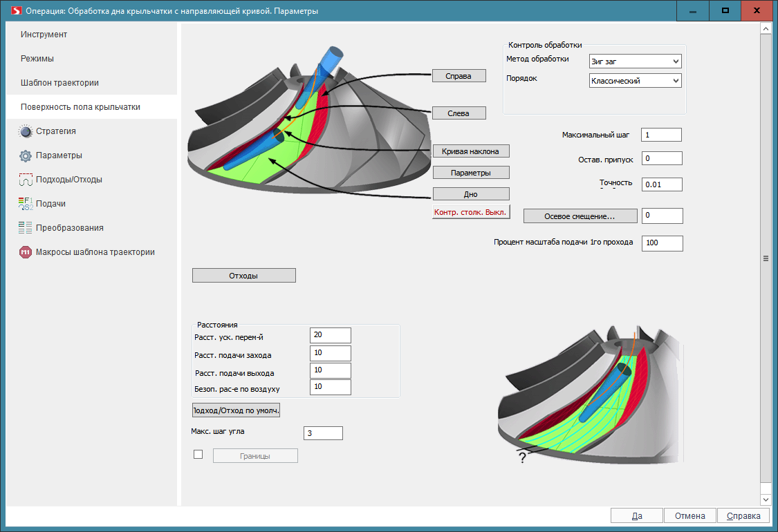Screen dimensions: 778x532
Task: Click the red M1 macros icon
Action: (x=26, y=252)
